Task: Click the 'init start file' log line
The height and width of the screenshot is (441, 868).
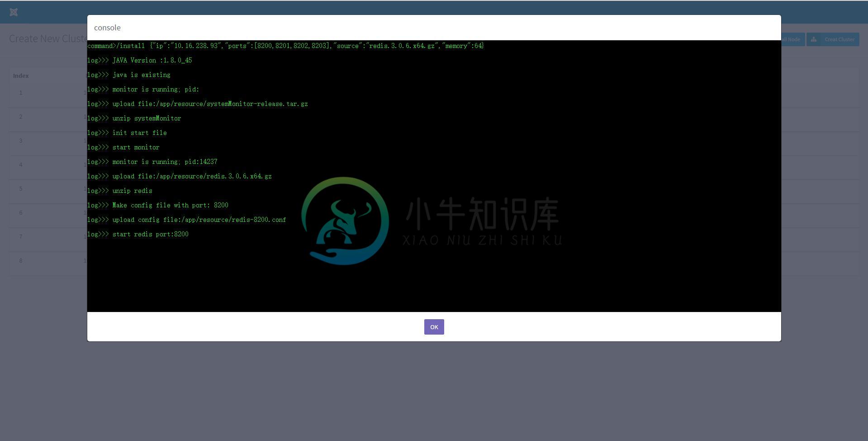Action: (x=127, y=133)
